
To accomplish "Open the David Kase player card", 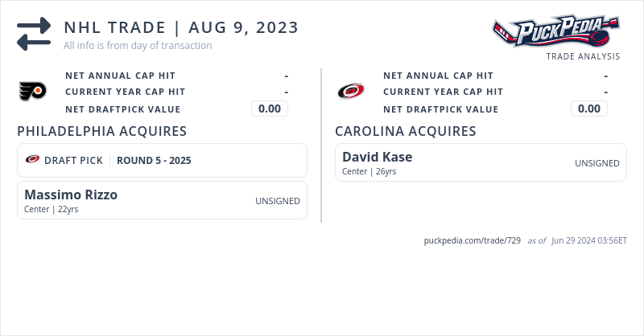I will click(377, 156).
